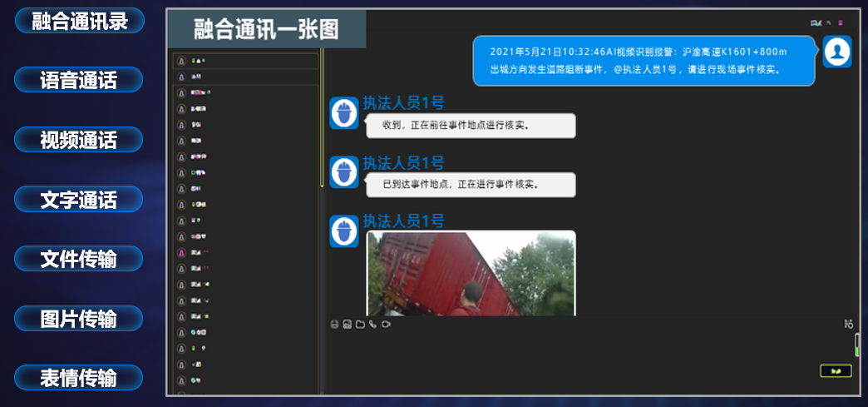Open the red truck photo thumbnail
This screenshot has width=868, height=407.
tap(471, 273)
